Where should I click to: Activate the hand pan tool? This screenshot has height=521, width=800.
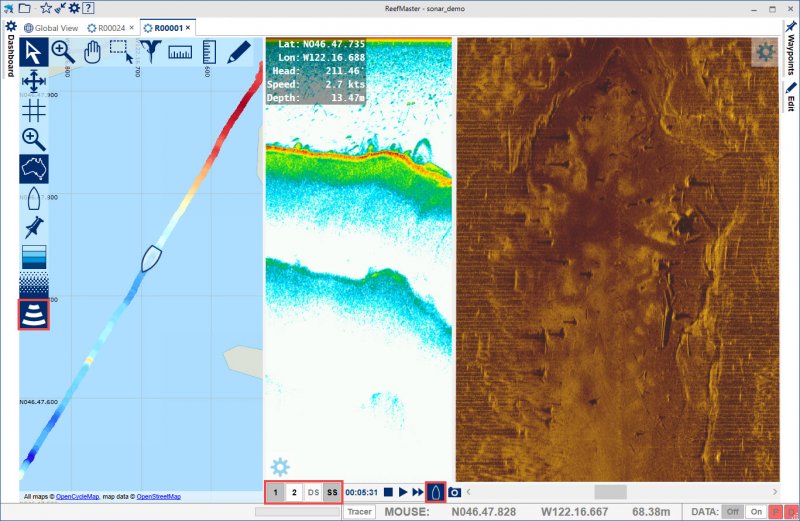pos(92,51)
